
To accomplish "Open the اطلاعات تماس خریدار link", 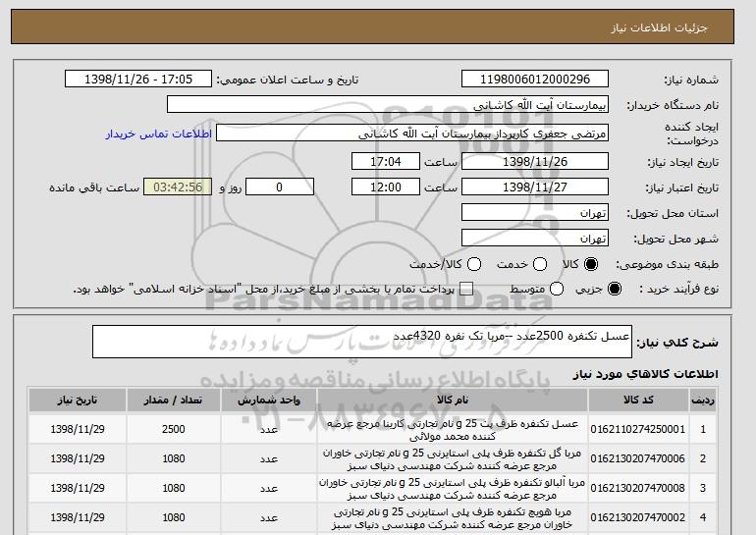I will coord(159,134).
